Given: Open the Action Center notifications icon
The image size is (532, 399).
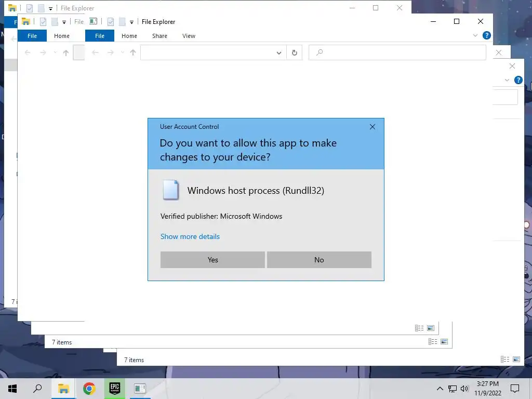Looking at the screenshot, I should pos(515,389).
